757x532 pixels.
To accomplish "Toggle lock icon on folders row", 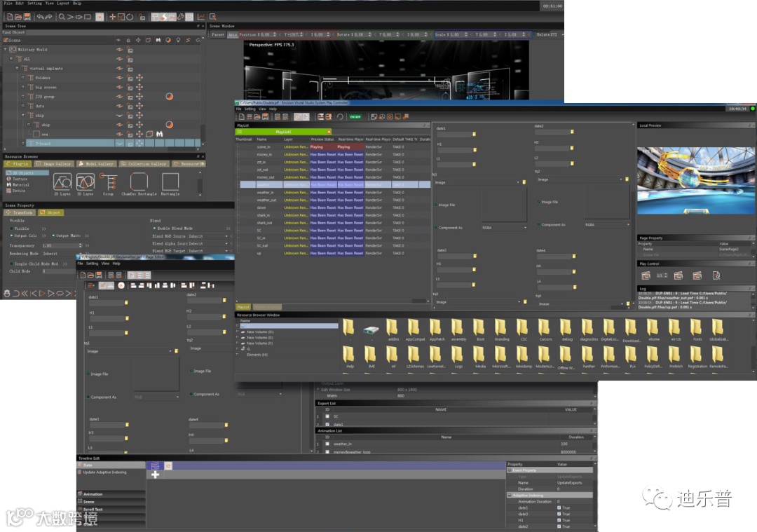I will (x=130, y=78).
